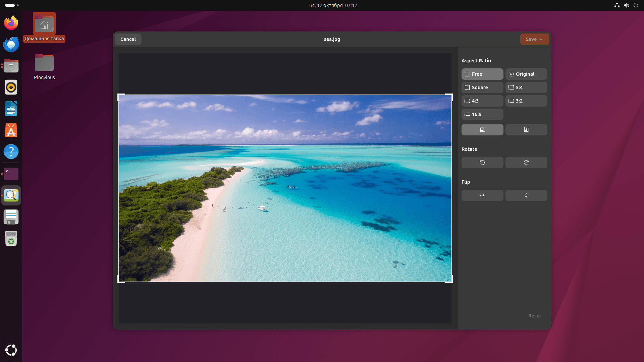Set aspect ratio to 16:9
Screen dimensions: 644x362
point(482,114)
